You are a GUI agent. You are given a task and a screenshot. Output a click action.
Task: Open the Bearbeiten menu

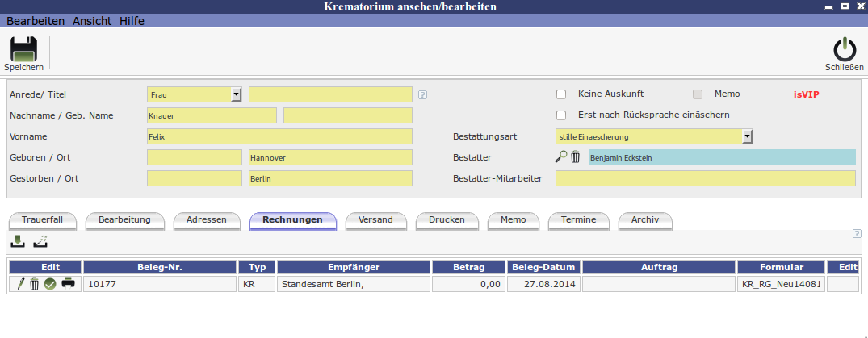coord(36,21)
